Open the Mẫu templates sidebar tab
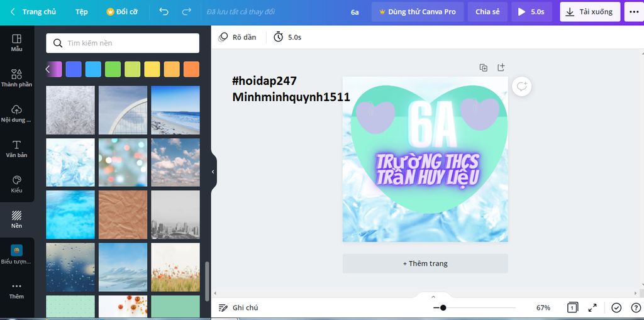Screen dimensions: 644x320 [17, 43]
